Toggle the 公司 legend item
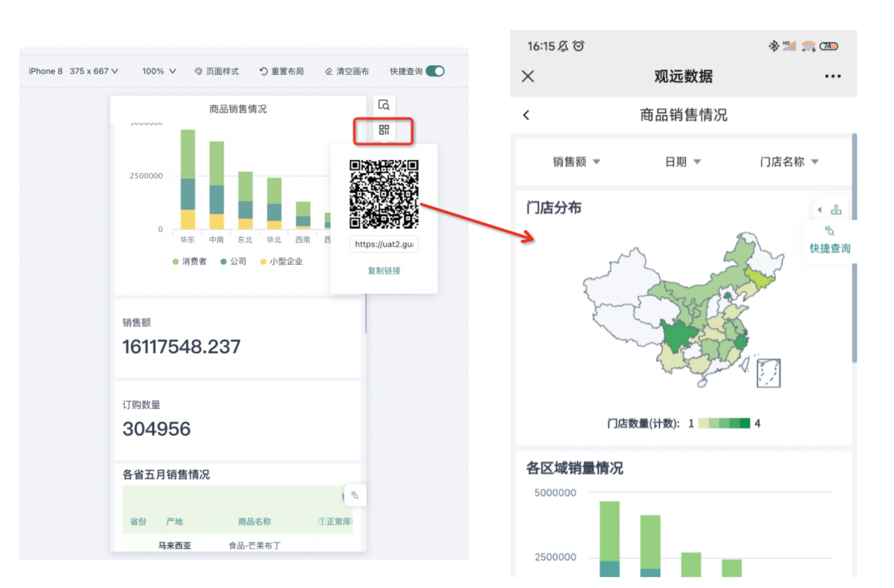The height and width of the screenshot is (588, 894). pos(233,262)
